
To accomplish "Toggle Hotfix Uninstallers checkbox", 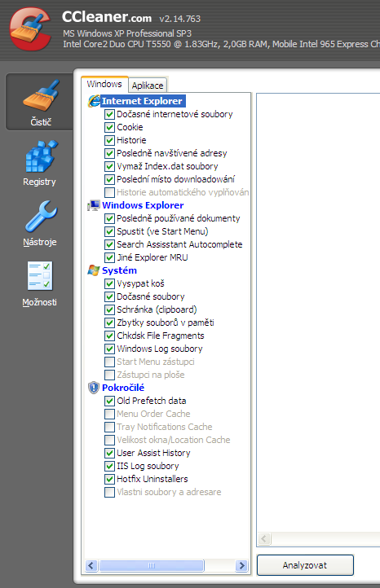I will click(x=109, y=479).
